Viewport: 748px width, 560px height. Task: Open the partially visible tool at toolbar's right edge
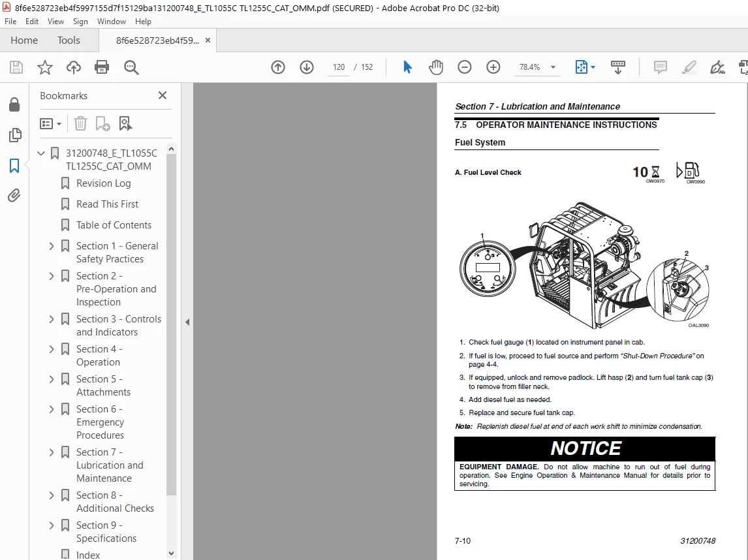(x=743, y=67)
